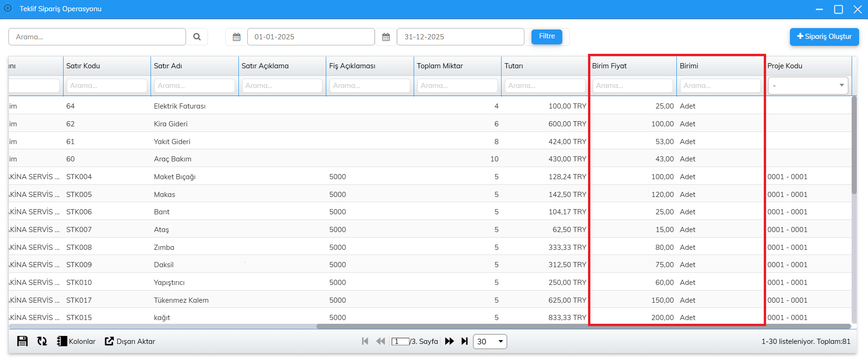Open the start date calendar picker

(237, 37)
